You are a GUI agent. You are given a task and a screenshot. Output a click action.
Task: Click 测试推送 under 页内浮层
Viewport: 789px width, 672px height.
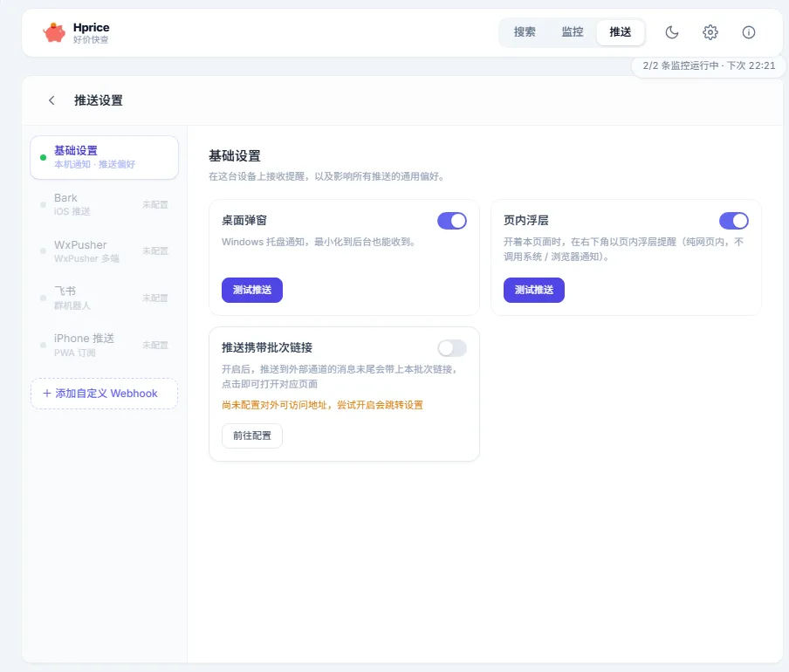coord(534,291)
